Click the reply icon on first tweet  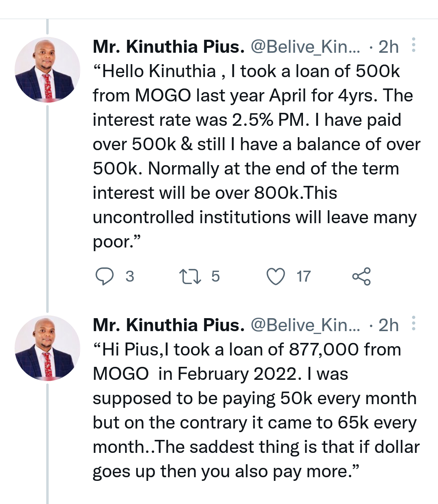click(104, 276)
